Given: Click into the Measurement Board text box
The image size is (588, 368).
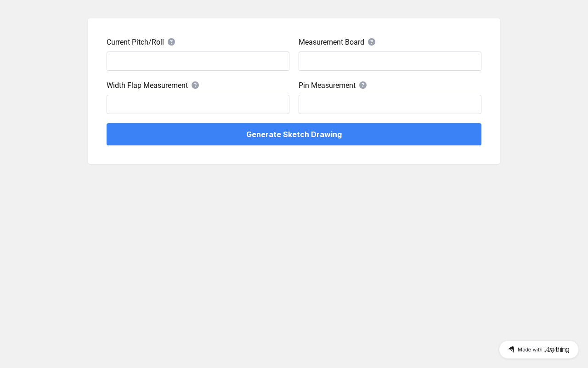Looking at the screenshot, I should pyautogui.click(x=390, y=61).
